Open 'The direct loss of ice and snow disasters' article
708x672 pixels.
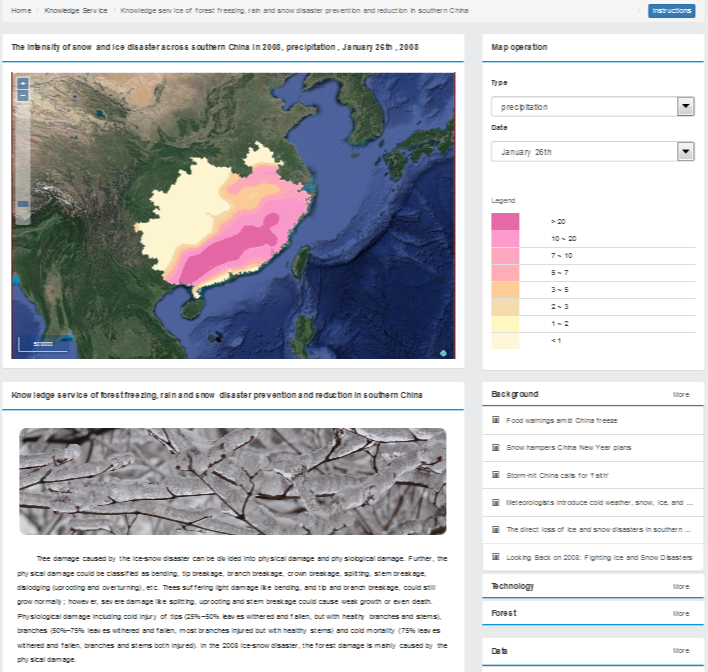598,530
